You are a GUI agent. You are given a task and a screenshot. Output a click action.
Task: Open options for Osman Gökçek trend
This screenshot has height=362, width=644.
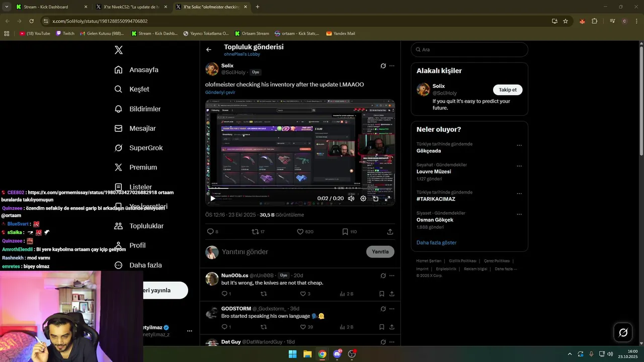click(519, 214)
